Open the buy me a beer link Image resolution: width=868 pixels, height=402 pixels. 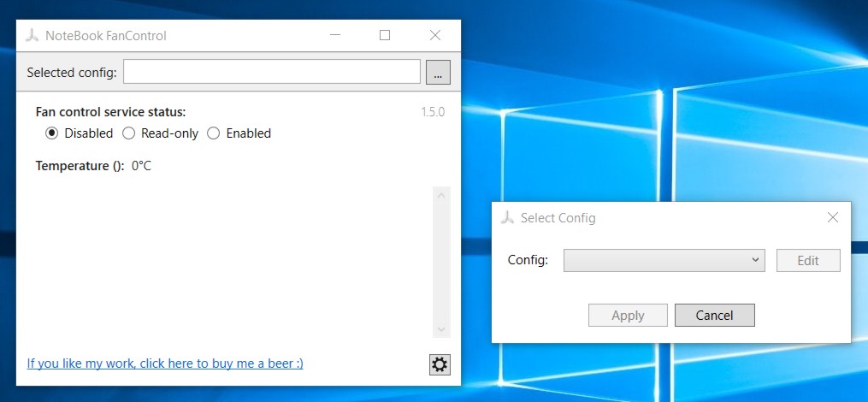point(165,364)
